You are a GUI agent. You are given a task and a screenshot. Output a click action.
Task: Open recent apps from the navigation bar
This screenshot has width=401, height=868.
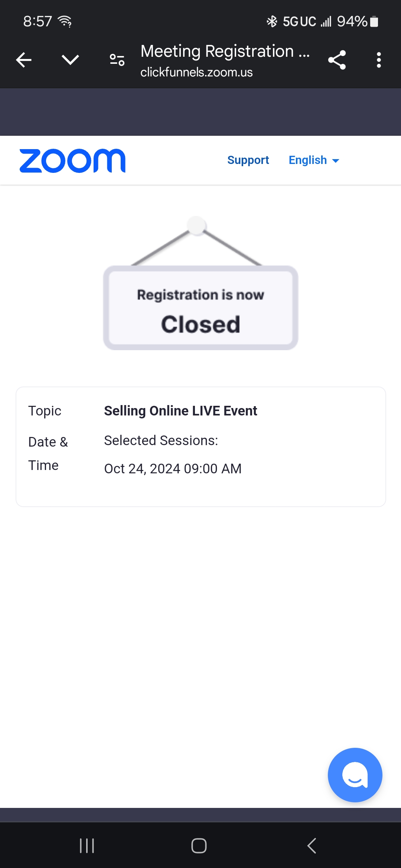click(x=87, y=846)
